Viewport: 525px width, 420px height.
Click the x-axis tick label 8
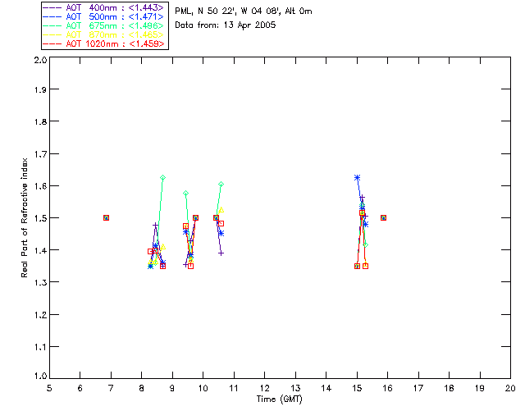(142, 388)
